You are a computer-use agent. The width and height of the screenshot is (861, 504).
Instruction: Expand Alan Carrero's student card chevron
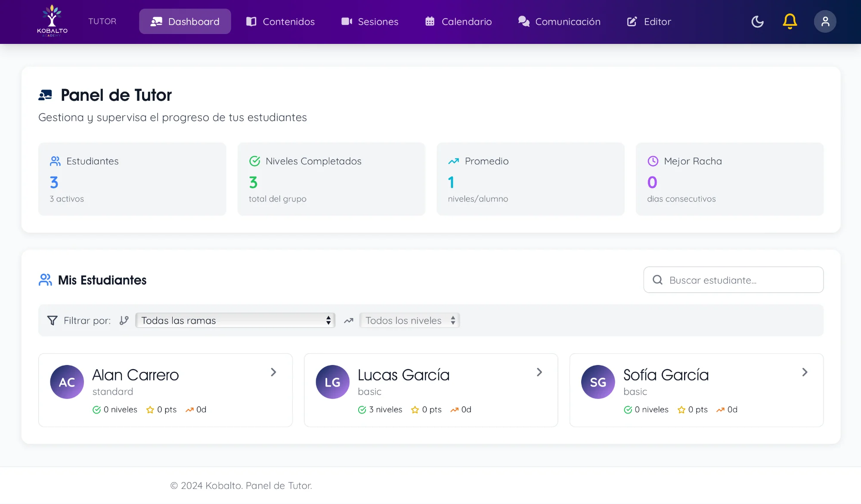click(x=274, y=372)
